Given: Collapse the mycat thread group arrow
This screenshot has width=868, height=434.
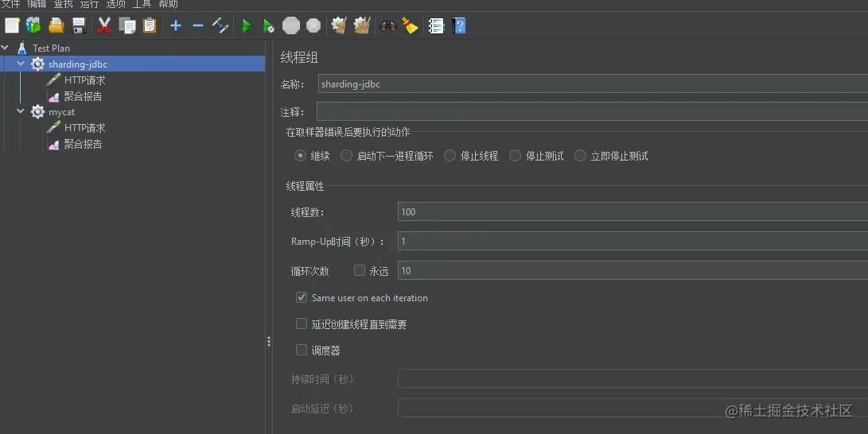Looking at the screenshot, I should point(21,111).
